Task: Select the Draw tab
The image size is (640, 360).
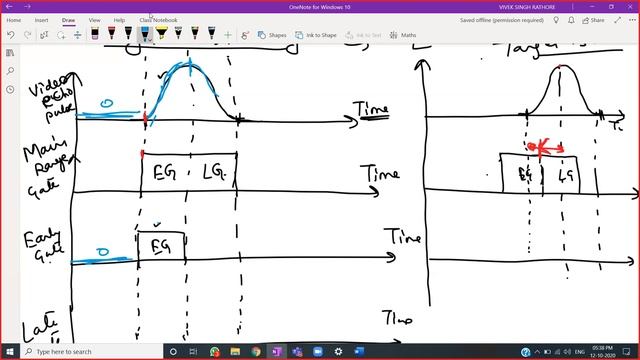Action: [x=68, y=20]
